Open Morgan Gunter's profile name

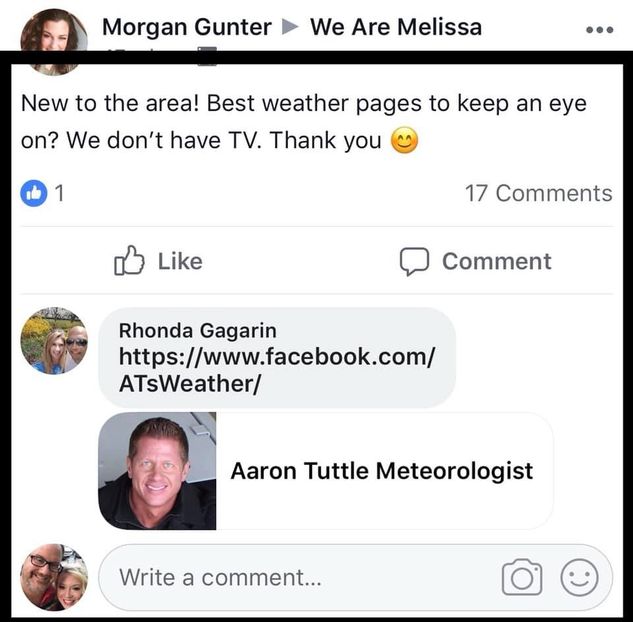coord(187,27)
